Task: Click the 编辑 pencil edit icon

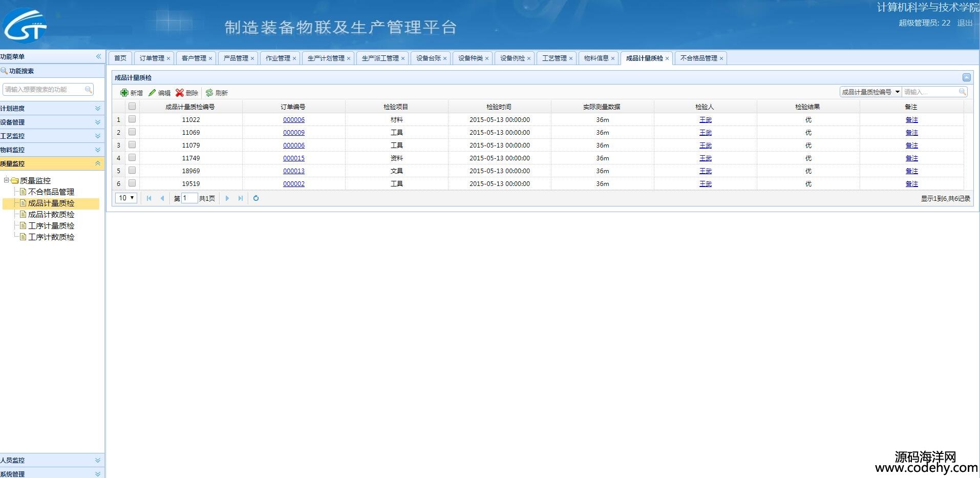Action: point(152,93)
